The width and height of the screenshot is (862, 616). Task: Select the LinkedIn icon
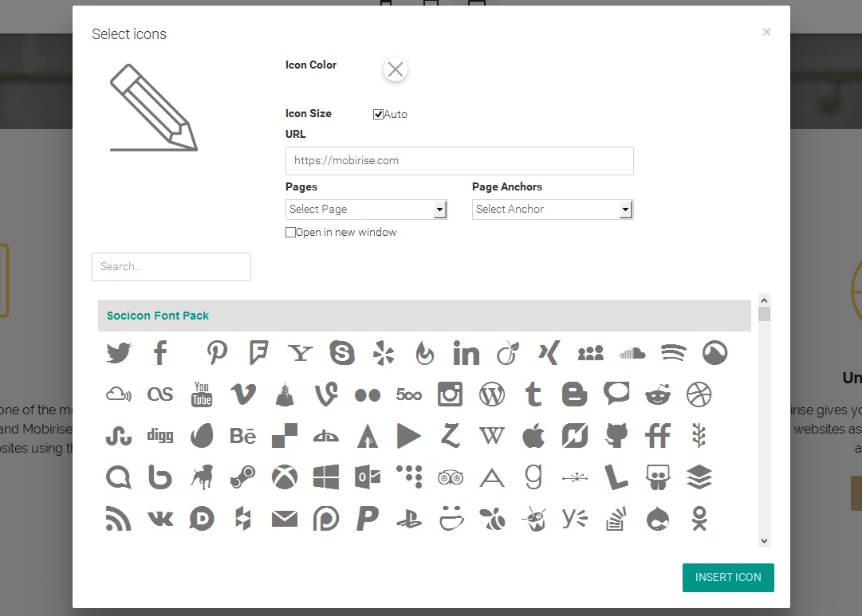pos(466,352)
